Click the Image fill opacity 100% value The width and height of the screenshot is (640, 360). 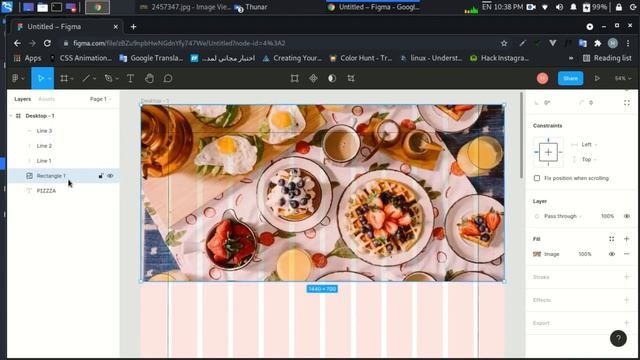[584, 254]
